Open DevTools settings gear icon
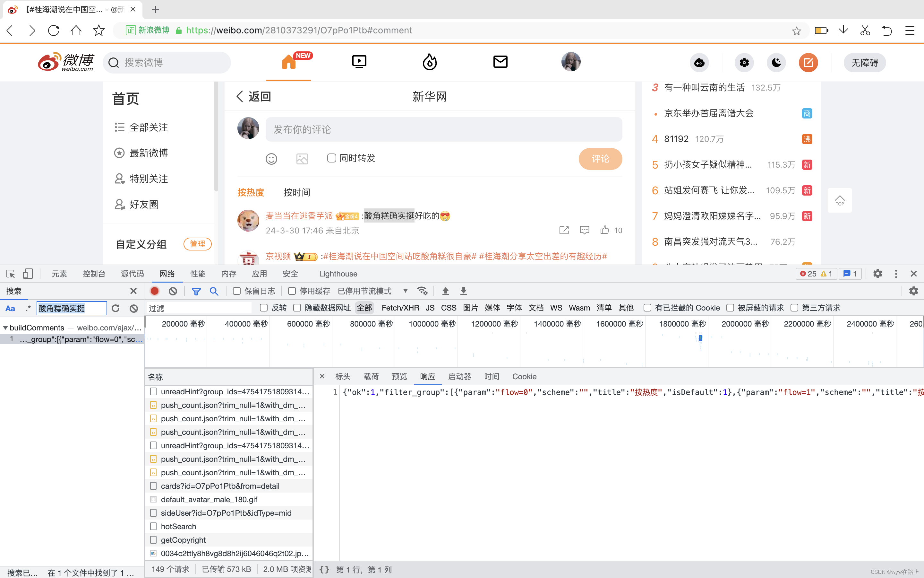 coord(878,274)
